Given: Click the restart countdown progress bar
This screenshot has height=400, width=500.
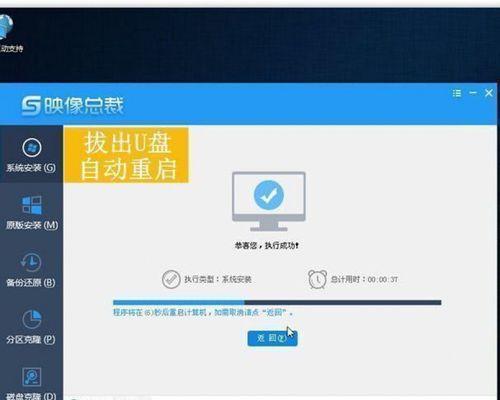Looking at the screenshot, I should click(277, 302).
